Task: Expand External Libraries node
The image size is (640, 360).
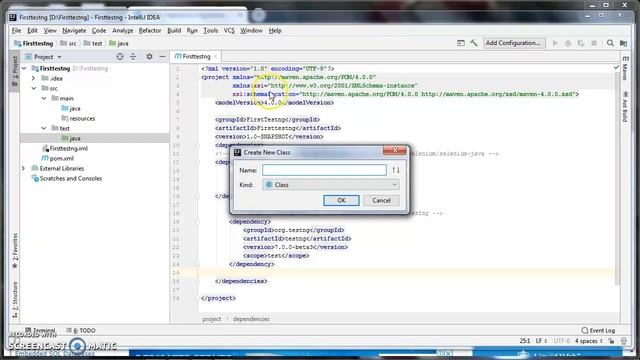Action: pyautogui.click(x=24, y=168)
